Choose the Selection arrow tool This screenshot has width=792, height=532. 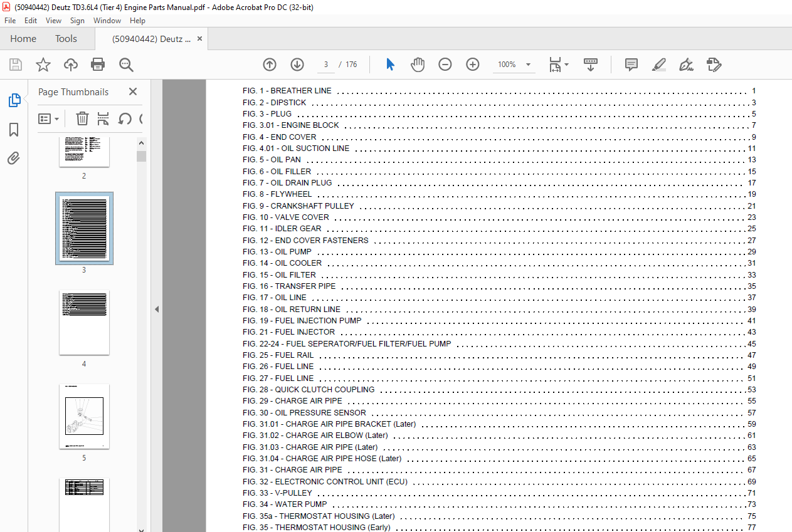[x=390, y=65]
